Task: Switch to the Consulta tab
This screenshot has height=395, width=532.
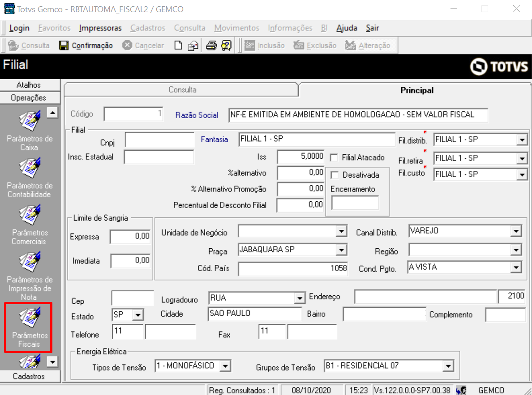Action: (x=182, y=90)
